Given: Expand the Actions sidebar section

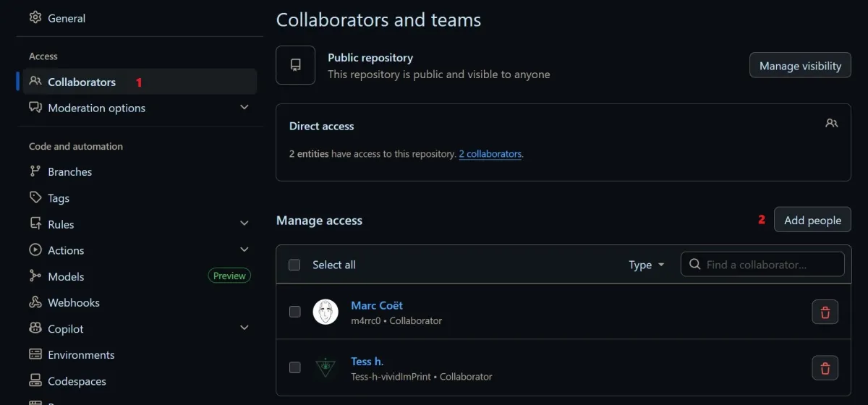Looking at the screenshot, I should (244, 250).
